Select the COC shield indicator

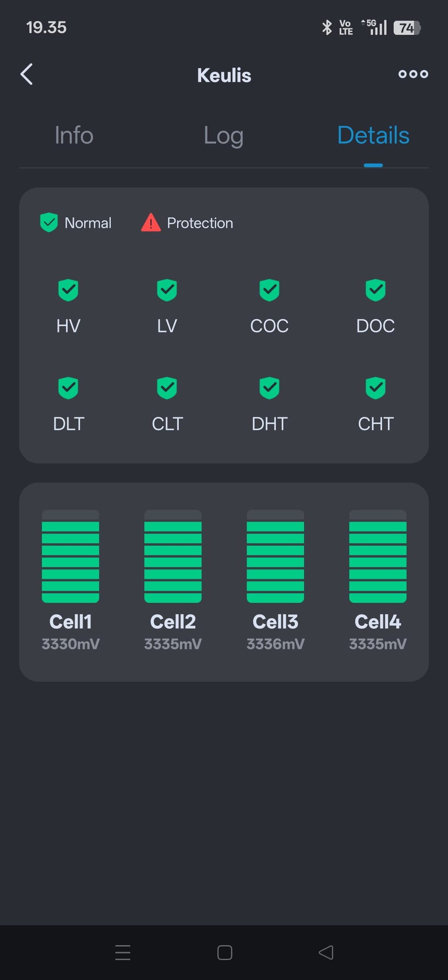(269, 290)
